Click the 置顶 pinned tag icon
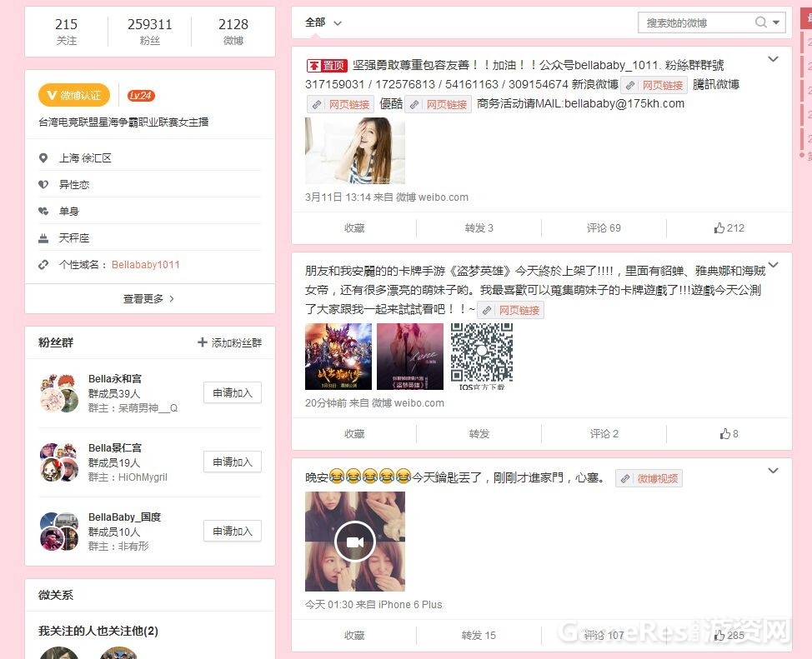Image resolution: width=812 pixels, height=659 pixels. [x=326, y=65]
